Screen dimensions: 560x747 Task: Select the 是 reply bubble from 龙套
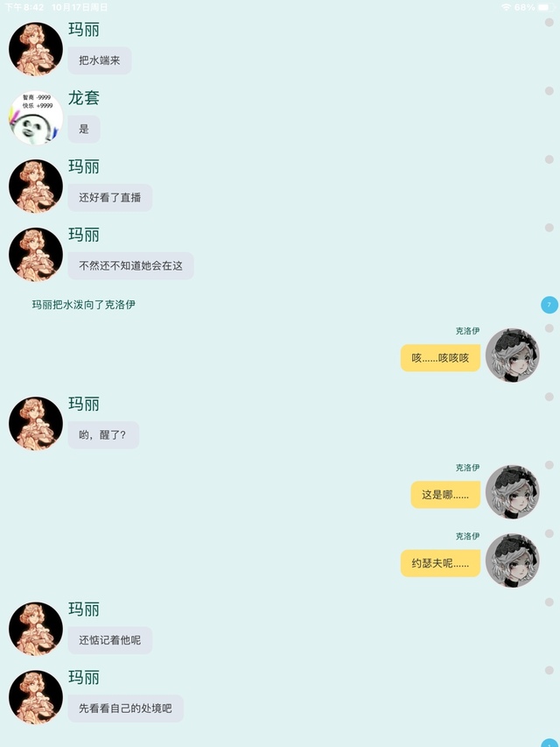pos(84,129)
